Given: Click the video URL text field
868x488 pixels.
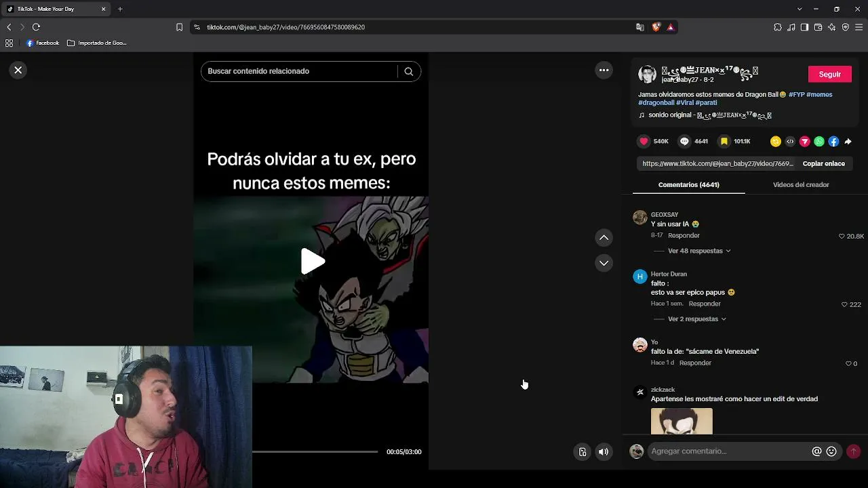Looking at the screenshot, I should [x=717, y=163].
